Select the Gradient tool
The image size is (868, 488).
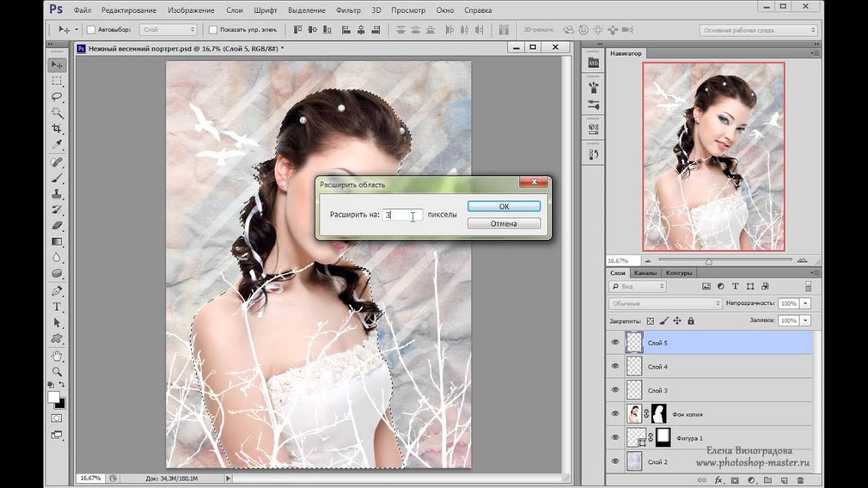pyautogui.click(x=57, y=242)
